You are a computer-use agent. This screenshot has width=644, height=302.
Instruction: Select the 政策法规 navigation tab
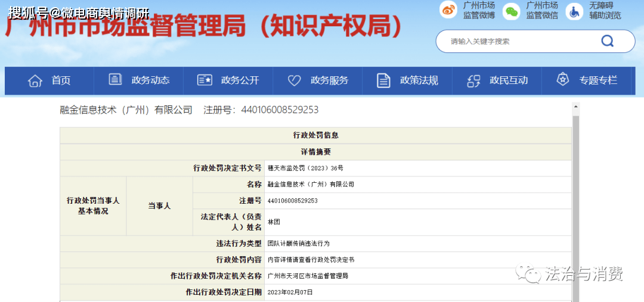coord(419,80)
